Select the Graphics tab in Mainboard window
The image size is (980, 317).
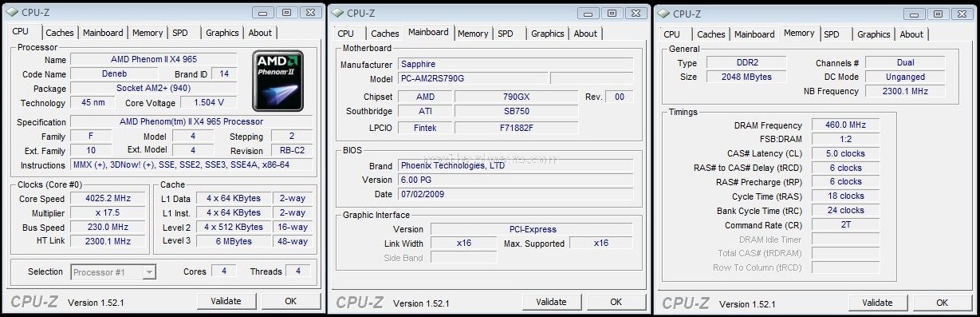tap(548, 34)
